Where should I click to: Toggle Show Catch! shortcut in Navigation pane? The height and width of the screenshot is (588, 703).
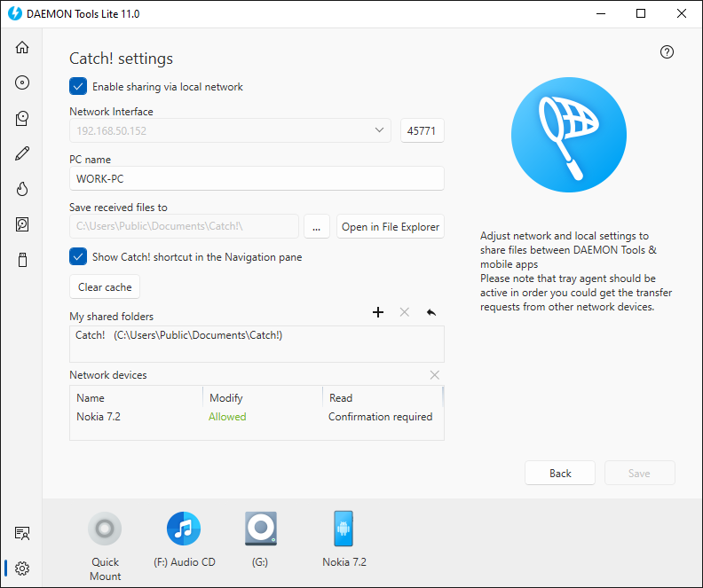coord(78,256)
